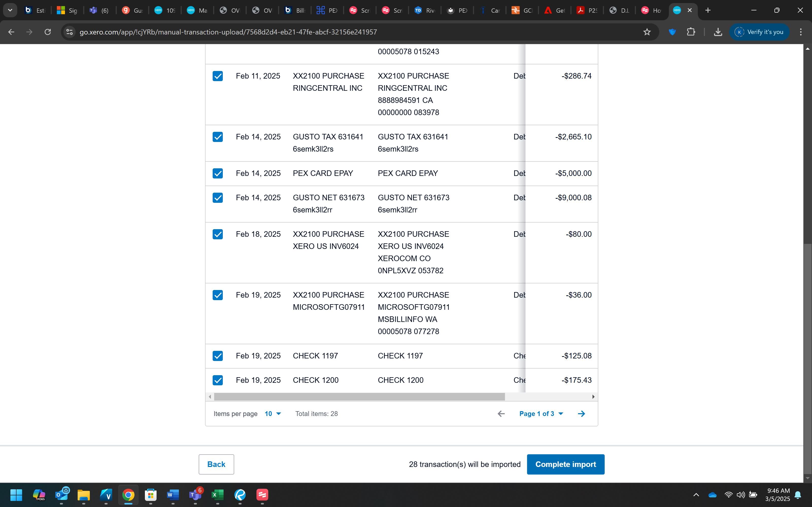Viewport: 812px width, 507px height.
Task: Click previous page arrow in pagination
Action: point(501,414)
